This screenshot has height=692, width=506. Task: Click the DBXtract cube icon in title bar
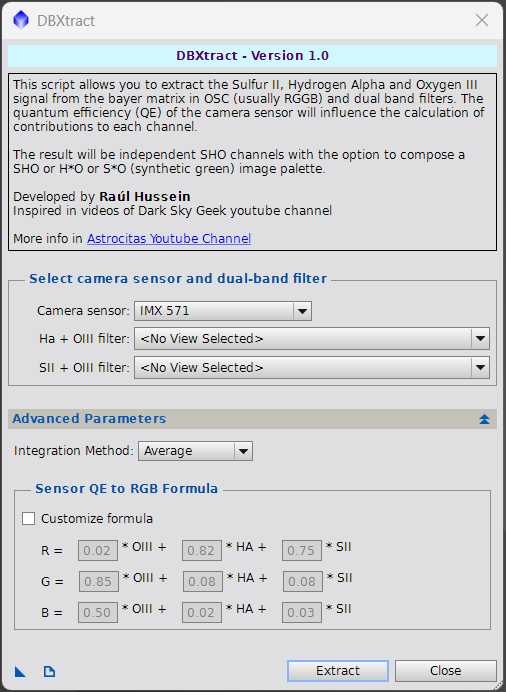[21, 20]
